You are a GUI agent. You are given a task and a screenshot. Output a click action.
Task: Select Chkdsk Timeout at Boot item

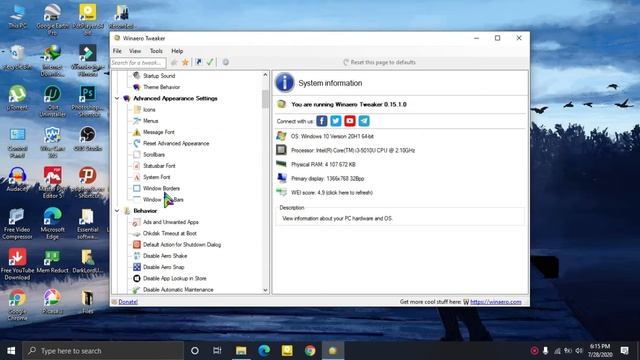point(169,233)
